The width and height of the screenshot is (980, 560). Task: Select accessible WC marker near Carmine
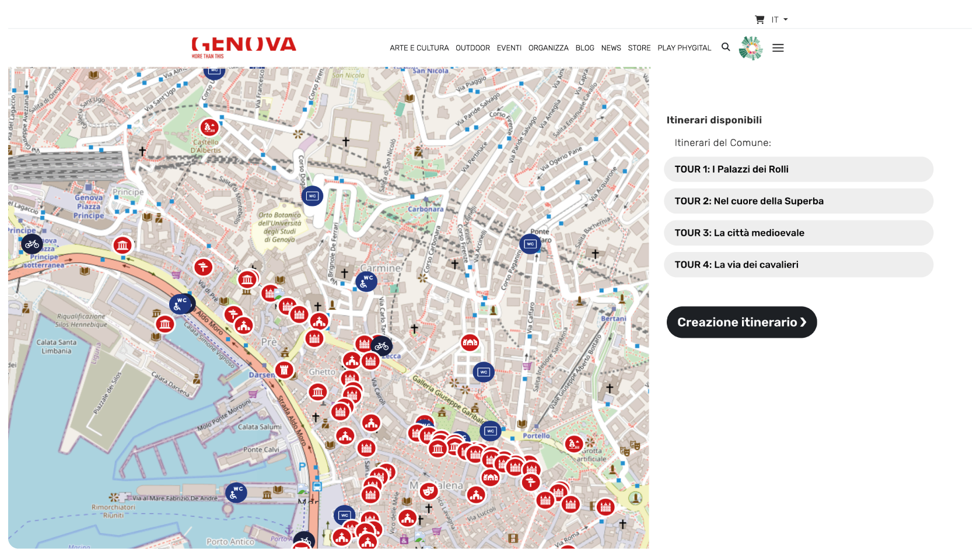(x=366, y=282)
